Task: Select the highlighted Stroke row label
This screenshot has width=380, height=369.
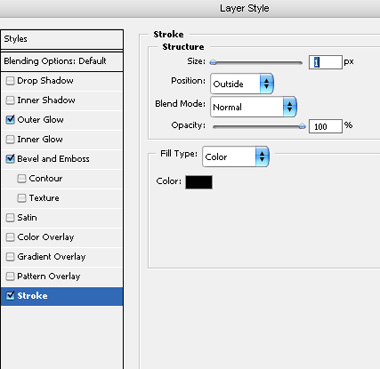Action: pyautogui.click(x=32, y=296)
